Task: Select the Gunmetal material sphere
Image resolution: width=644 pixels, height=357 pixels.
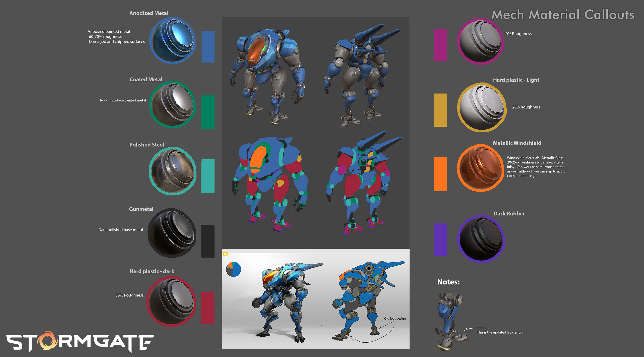Action: (x=172, y=233)
